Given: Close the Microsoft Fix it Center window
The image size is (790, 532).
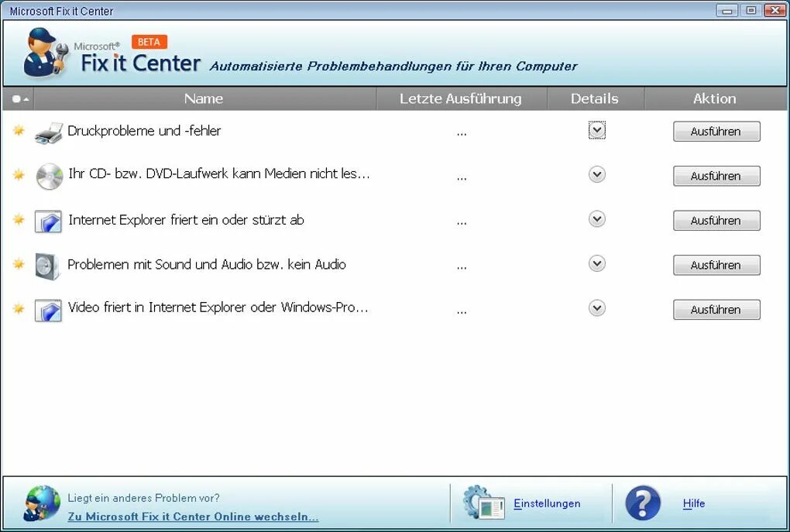Looking at the screenshot, I should coord(775,11).
